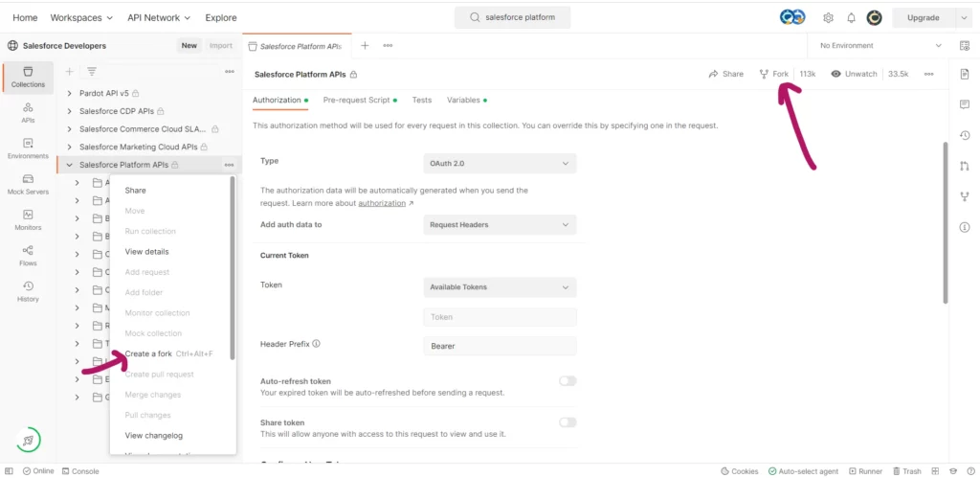
Task: Open a new tab with plus icon
Action: (365, 45)
